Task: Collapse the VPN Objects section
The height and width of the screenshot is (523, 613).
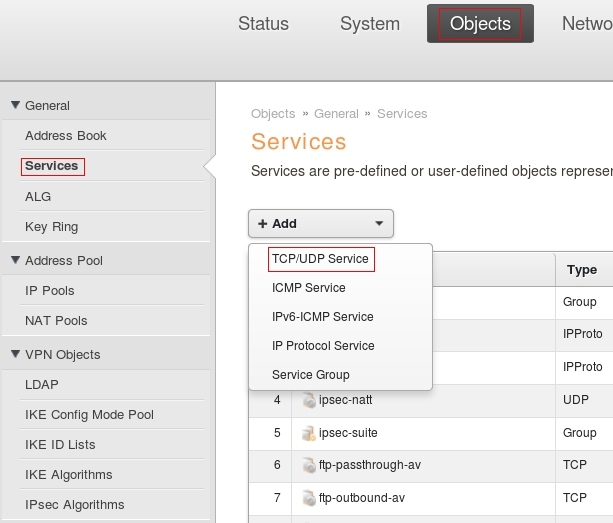Action: tap(16, 354)
